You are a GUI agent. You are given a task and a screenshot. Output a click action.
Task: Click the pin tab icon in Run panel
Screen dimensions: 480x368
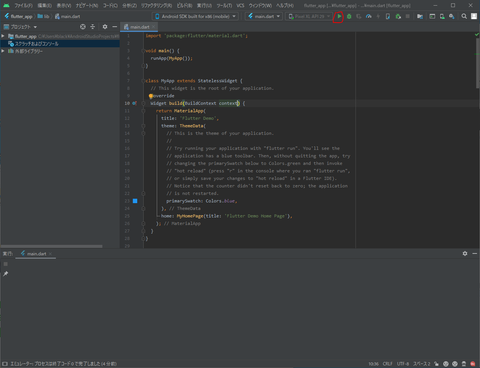pyautogui.click(x=5, y=274)
